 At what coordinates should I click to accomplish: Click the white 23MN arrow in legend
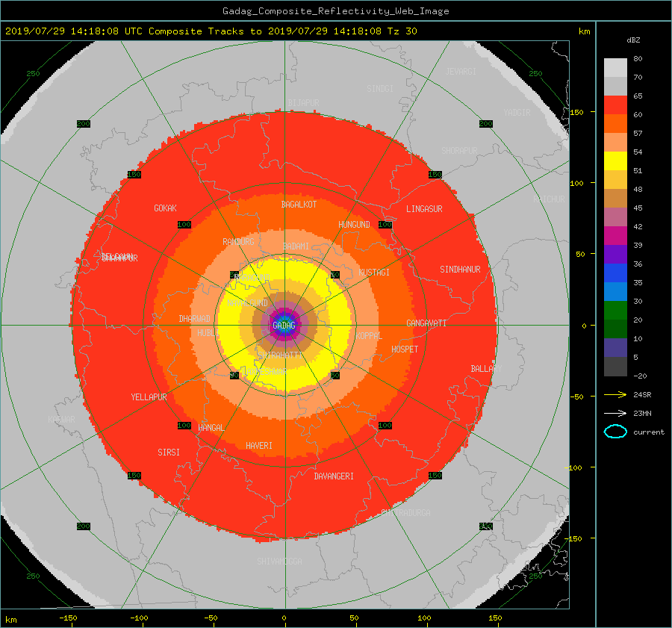615,413
